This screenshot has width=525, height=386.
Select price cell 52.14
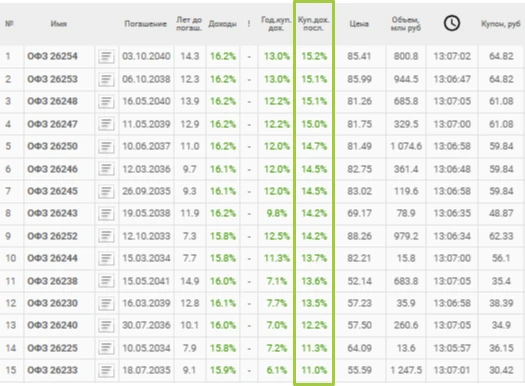pos(359,281)
